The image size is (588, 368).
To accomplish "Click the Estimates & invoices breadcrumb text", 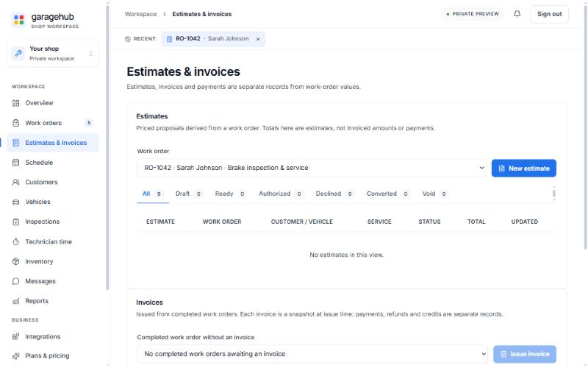I will click(201, 14).
